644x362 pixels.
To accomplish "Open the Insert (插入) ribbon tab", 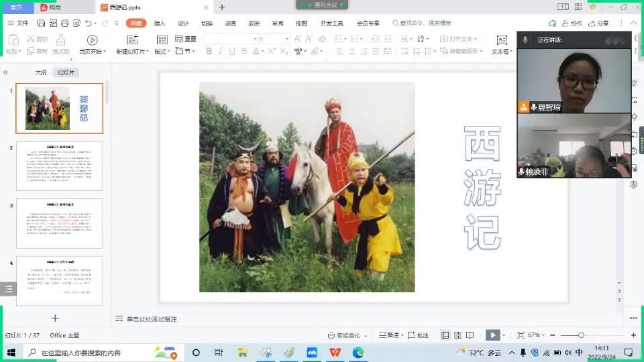I will tap(160, 23).
